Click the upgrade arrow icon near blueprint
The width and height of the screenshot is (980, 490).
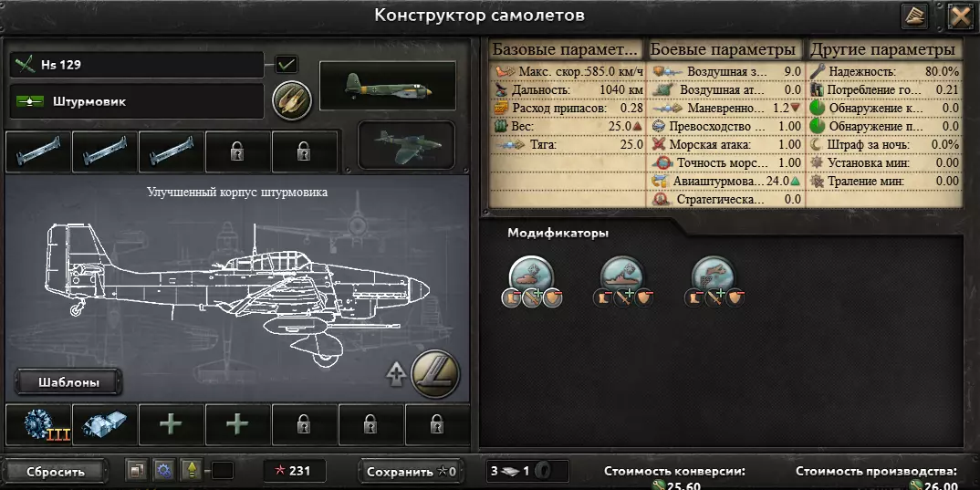point(396,374)
